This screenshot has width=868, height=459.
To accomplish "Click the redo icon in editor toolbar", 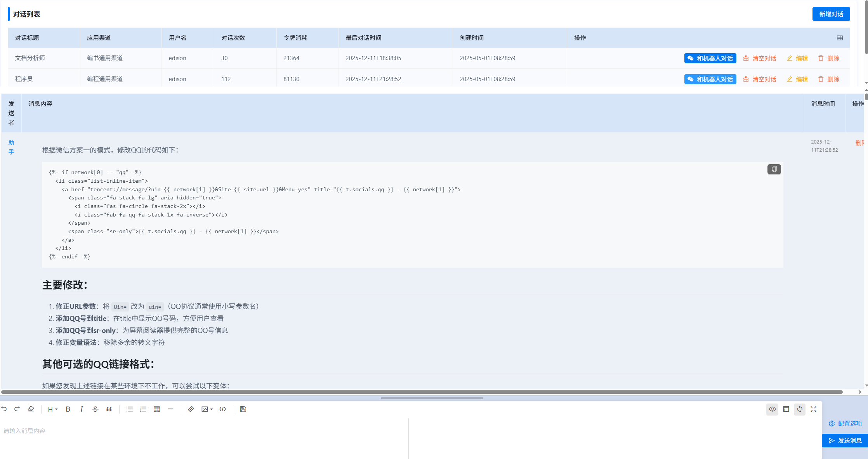I will pos(17,409).
